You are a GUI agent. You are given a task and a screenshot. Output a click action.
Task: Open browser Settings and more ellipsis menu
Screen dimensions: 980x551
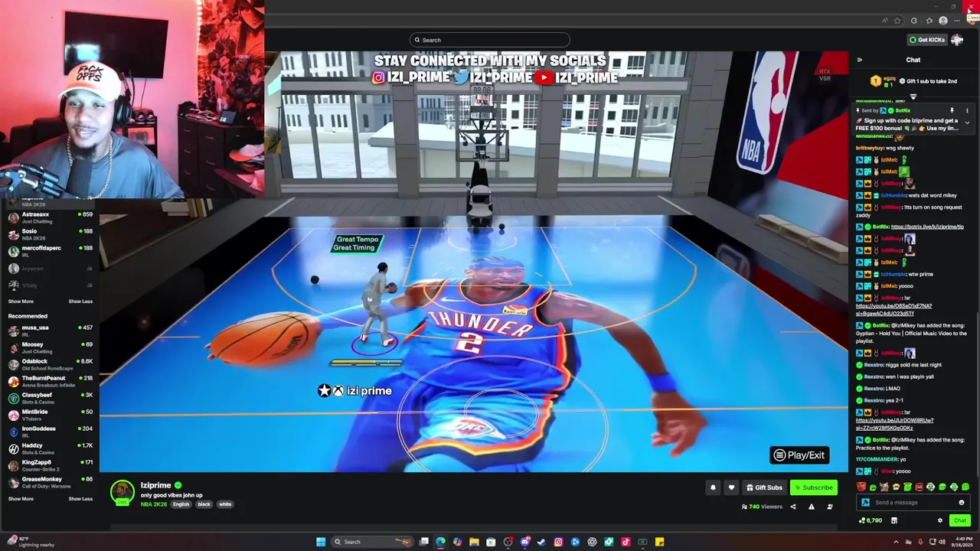[x=956, y=21]
